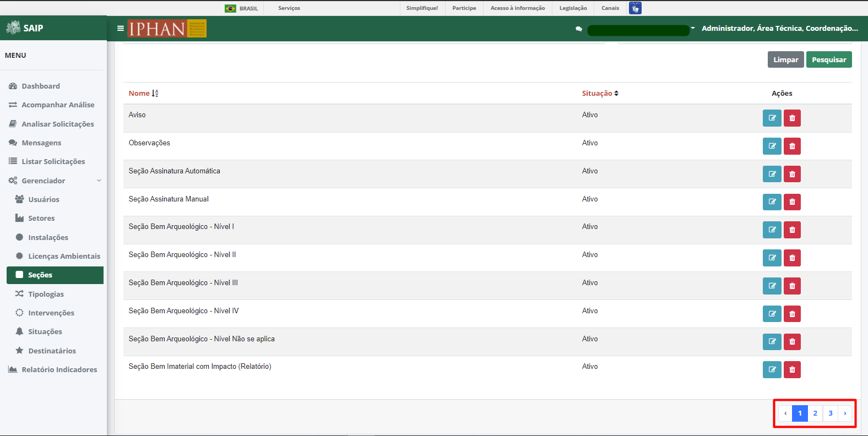The width and height of the screenshot is (868, 436).
Task: Open the user account dropdown arrow
Action: pos(693,28)
